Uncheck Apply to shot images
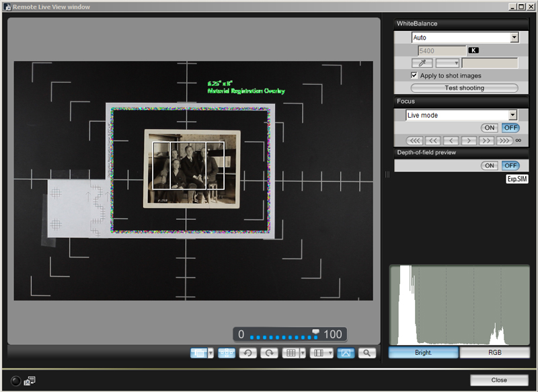This screenshot has width=538, height=392. (x=414, y=75)
